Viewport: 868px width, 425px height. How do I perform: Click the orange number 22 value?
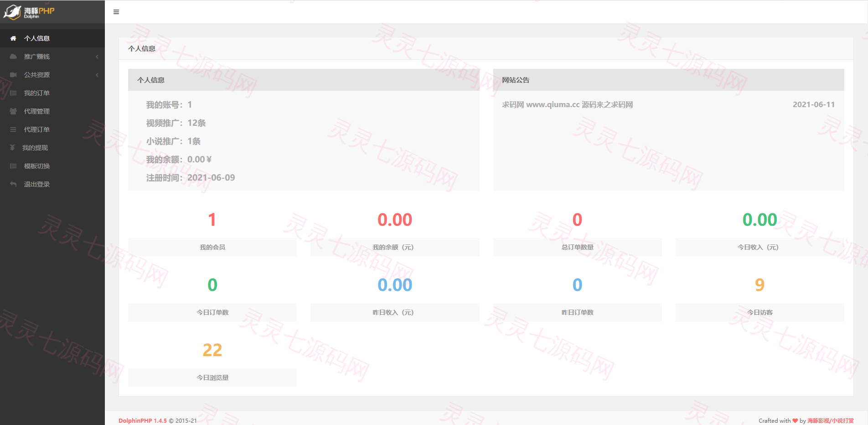pos(212,350)
